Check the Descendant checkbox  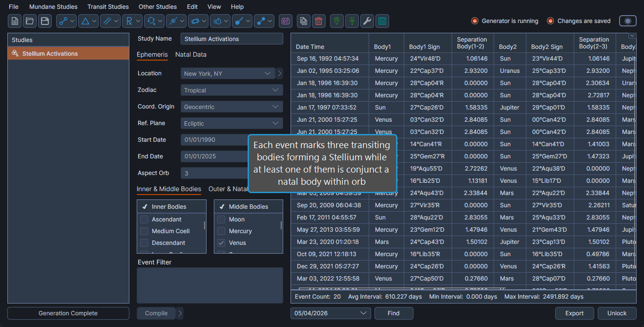pos(144,243)
